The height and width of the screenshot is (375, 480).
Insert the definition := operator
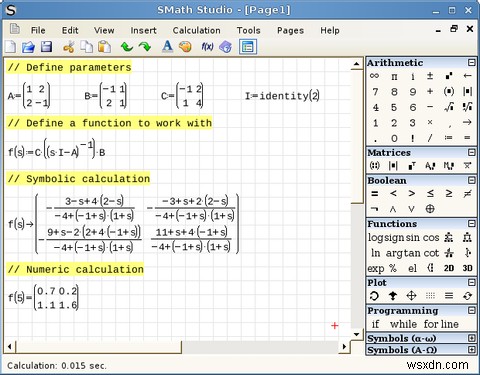point(448,137)
